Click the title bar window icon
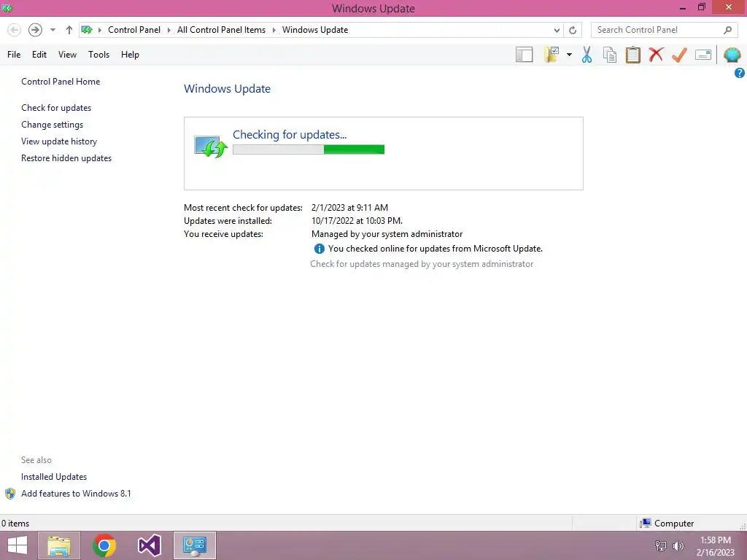The image size is (747, 560). pos(7,8)
